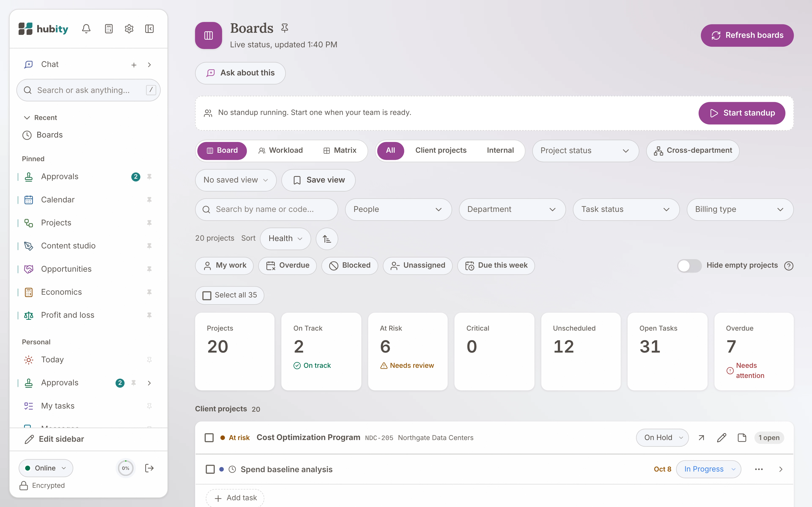Check the Select all 35 checkbox

(x=207, y=295)
